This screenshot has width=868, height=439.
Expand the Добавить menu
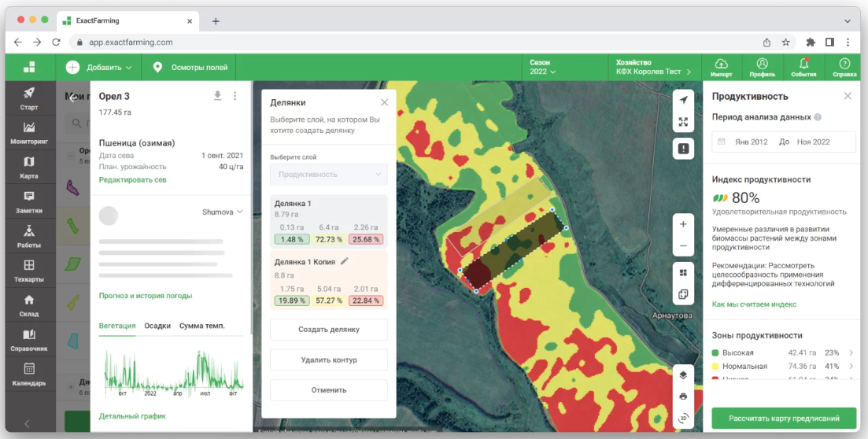click(99, 68)
